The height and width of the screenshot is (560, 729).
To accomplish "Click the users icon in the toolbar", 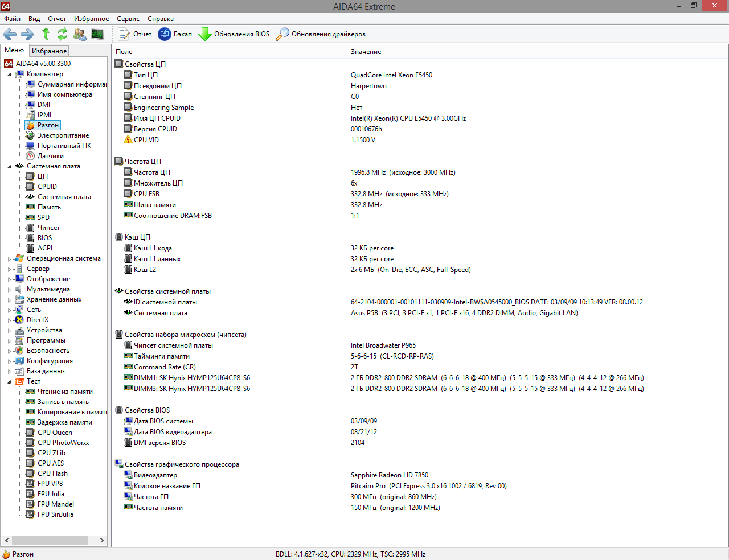I will pyautogui.click(x=80, y=34).
